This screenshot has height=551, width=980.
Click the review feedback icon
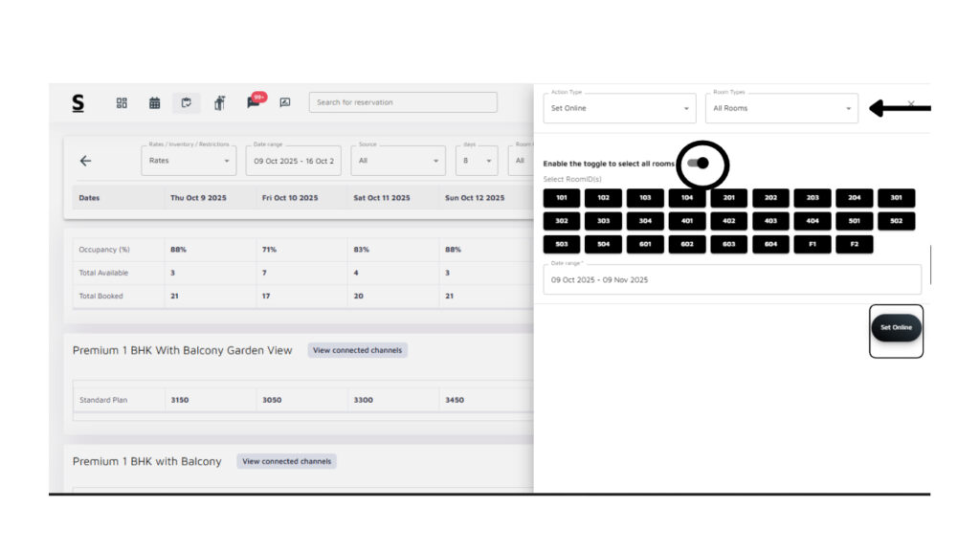(x=284, y=103)
